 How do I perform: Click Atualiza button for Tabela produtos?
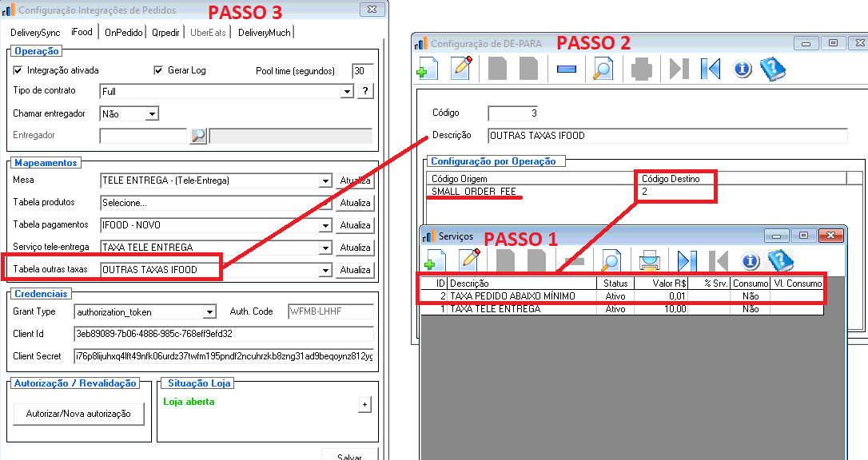tap(355, 203)
